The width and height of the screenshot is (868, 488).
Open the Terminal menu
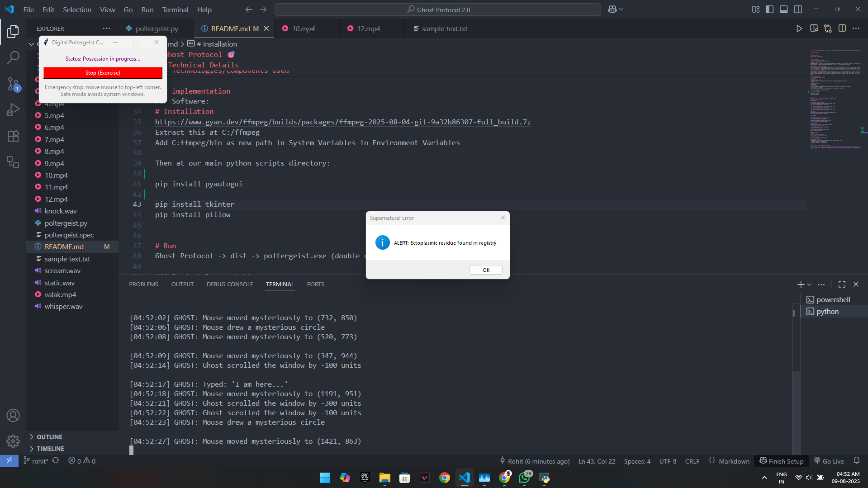pos(175,9)
